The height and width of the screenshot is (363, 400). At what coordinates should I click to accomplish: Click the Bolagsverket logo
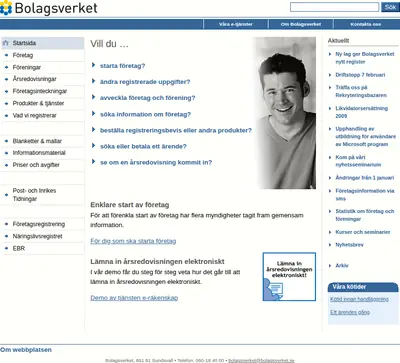coord(49,8)
